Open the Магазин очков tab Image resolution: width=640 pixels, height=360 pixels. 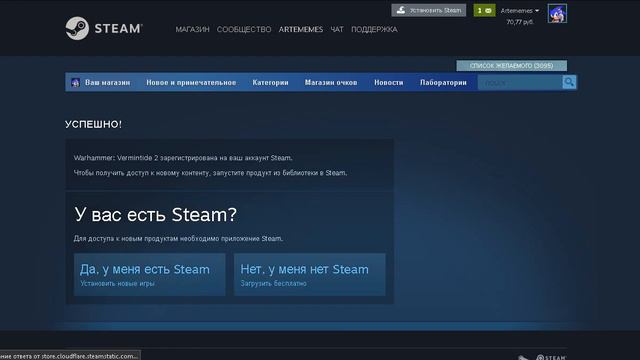tap(331, 82)
